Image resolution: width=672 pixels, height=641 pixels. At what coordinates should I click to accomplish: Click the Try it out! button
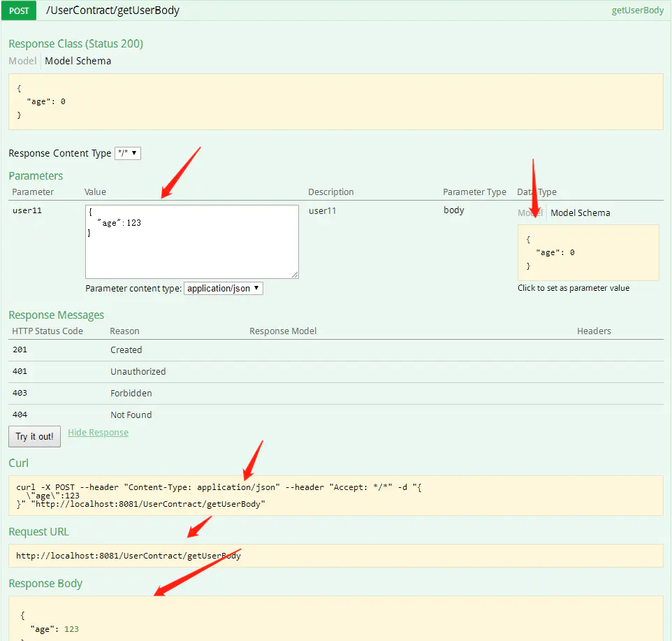click(35, 436)
